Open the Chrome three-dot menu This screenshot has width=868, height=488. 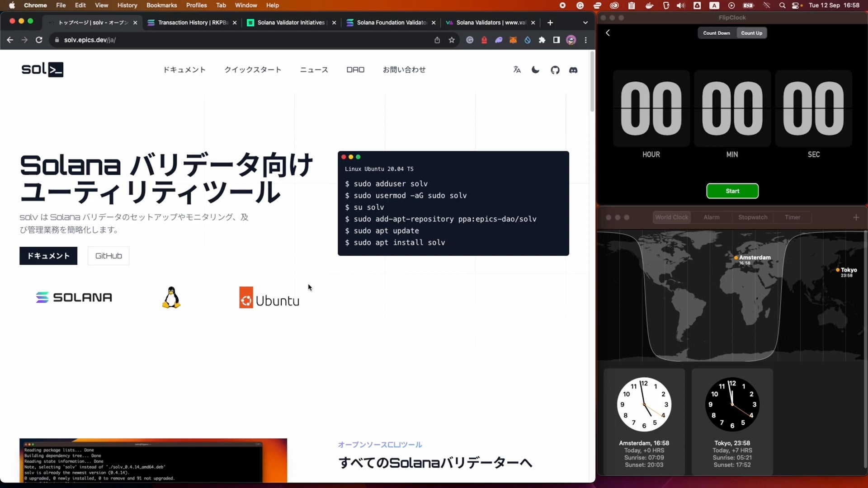(x=586, y=40)
